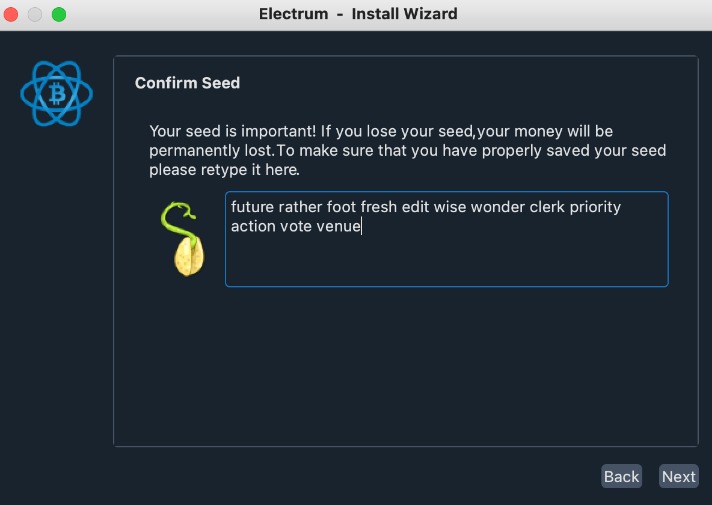Place cursor on the word "future"
The image size is (712, 505).
pyautogui.click(x=254, y=207)
